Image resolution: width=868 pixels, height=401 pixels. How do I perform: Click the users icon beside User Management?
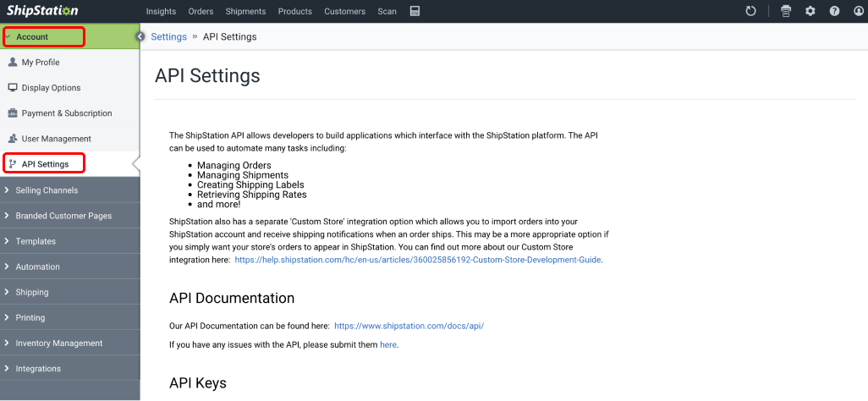point(13,139)
